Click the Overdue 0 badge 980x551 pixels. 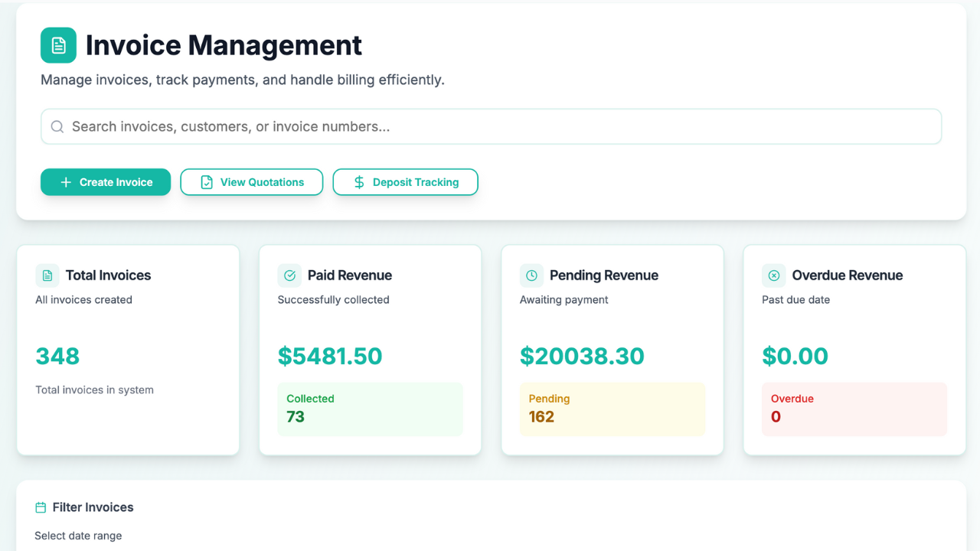854,409
